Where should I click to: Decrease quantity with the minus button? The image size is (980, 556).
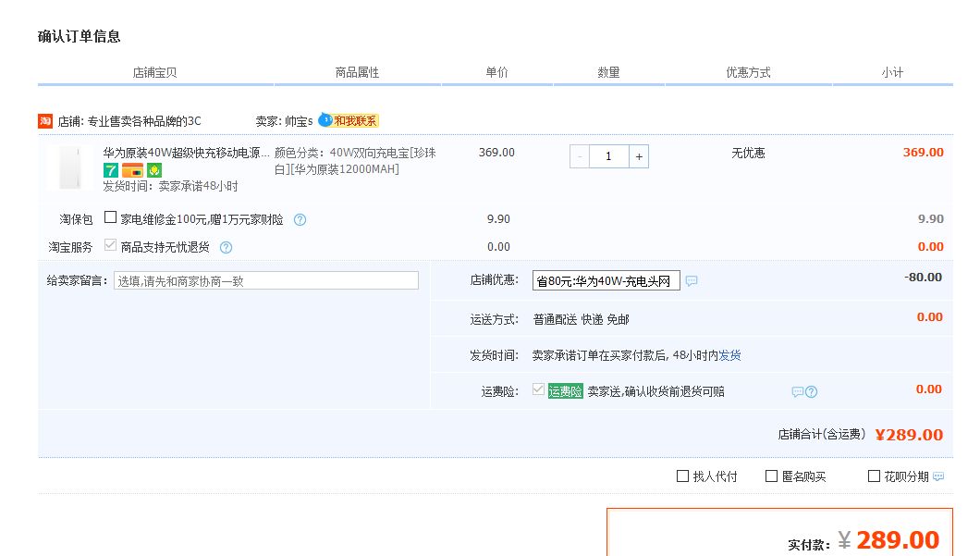tap(580, 156)
